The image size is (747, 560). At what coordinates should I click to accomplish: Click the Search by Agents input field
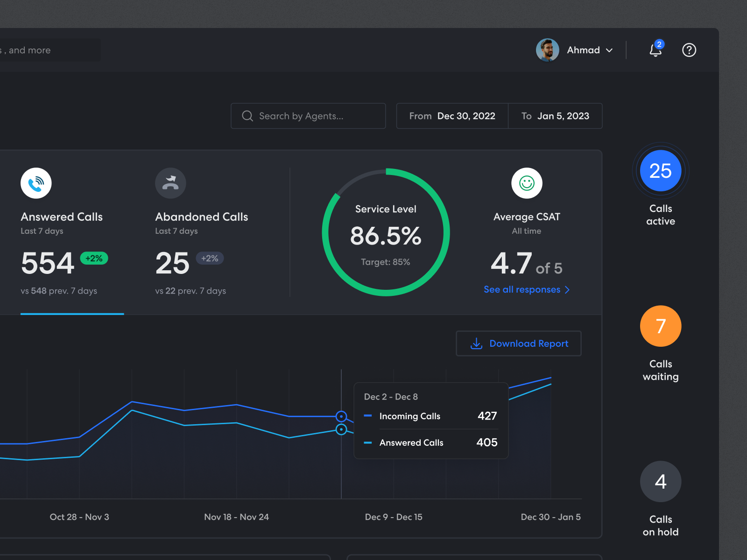coord(308,116)
